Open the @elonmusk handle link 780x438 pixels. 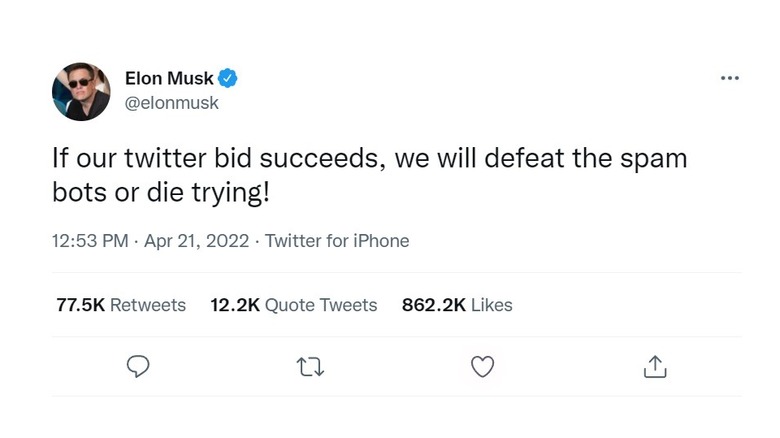[171, 102]
